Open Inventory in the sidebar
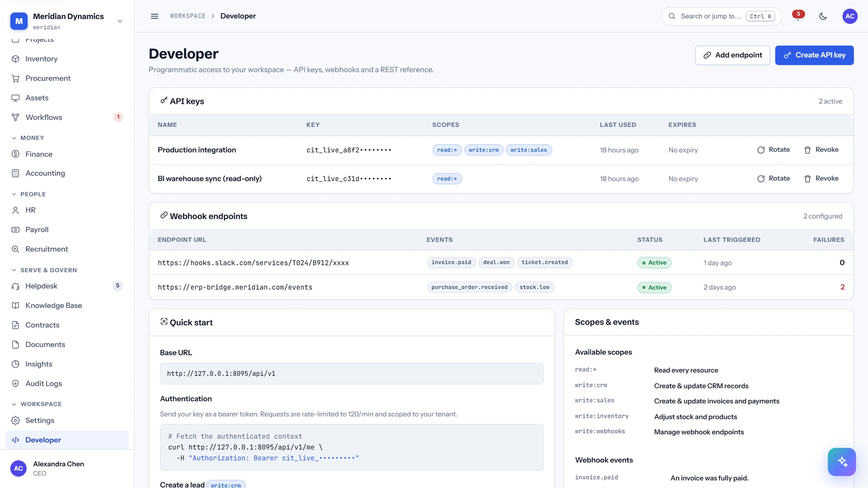 (x=67, y=59)
